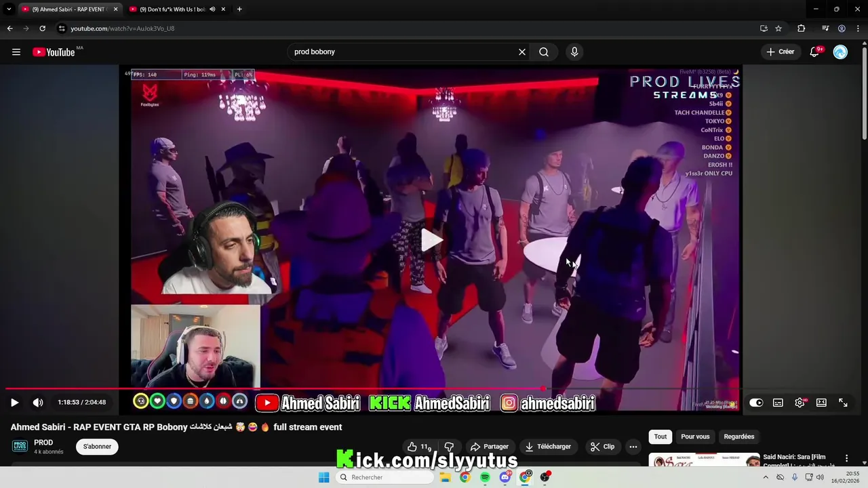Click the taskbar Rechercher search box
The image size is (868, 488).
click(x=384, y=477)
